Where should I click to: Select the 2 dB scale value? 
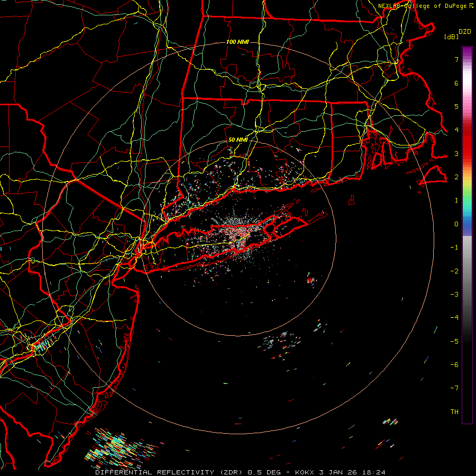coord(456,177)
